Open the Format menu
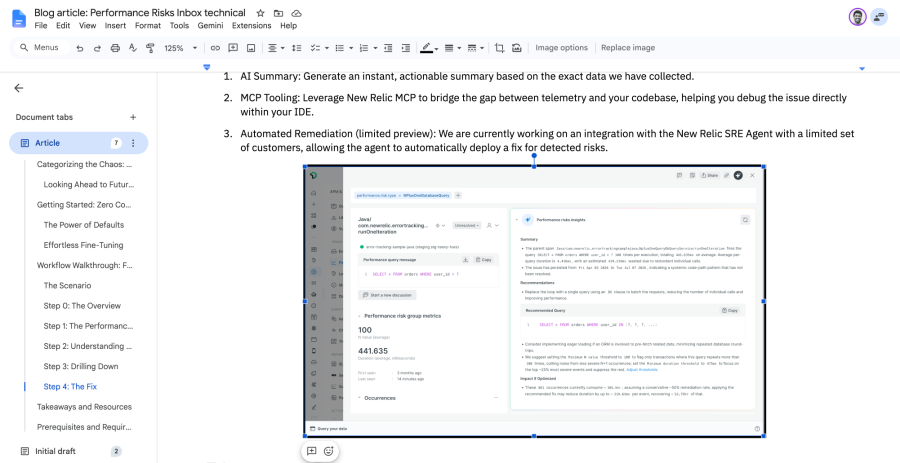This screenshot has width=900, height=463. [x=148, y=26]
